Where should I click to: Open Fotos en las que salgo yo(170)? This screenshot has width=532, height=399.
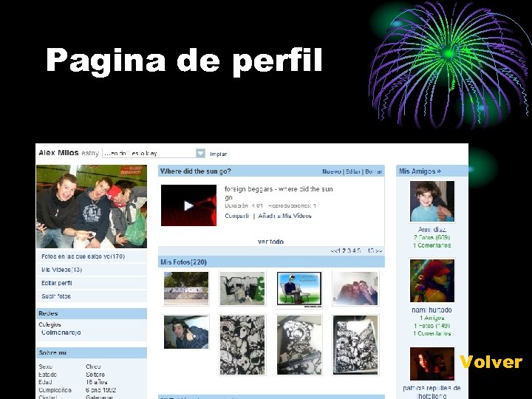83,256
